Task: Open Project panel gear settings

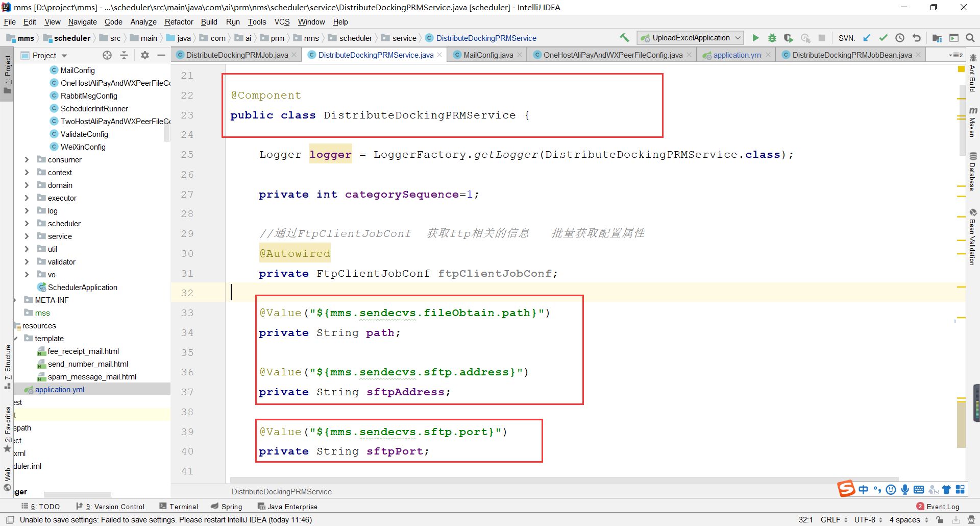Action: point(145,55)
